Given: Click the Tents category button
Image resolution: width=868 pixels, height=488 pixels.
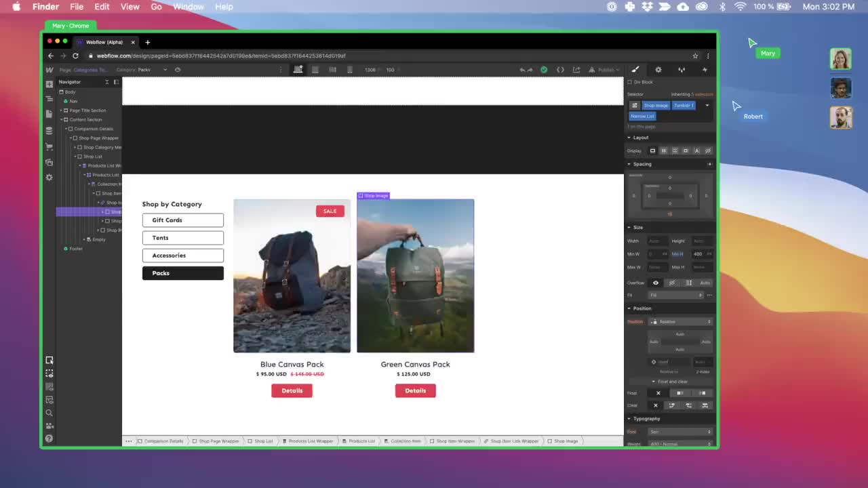Looking at the screenshot, I should coord(182,238).
